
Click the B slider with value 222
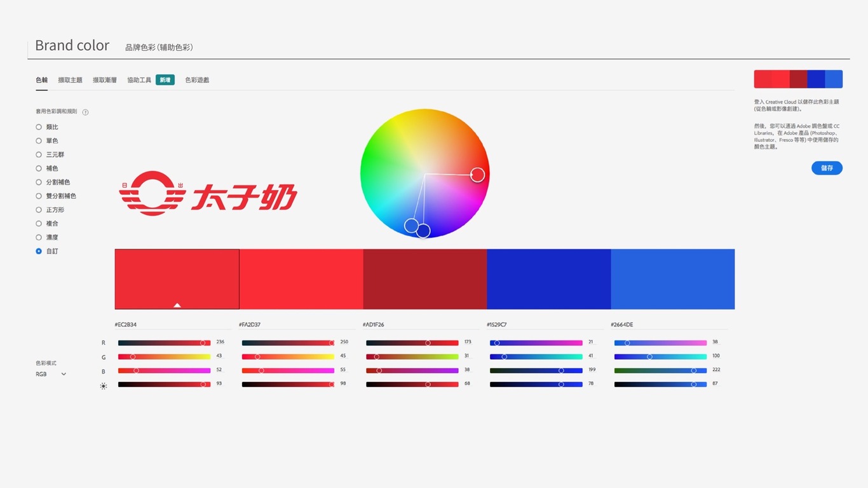(x=660, y=370)
